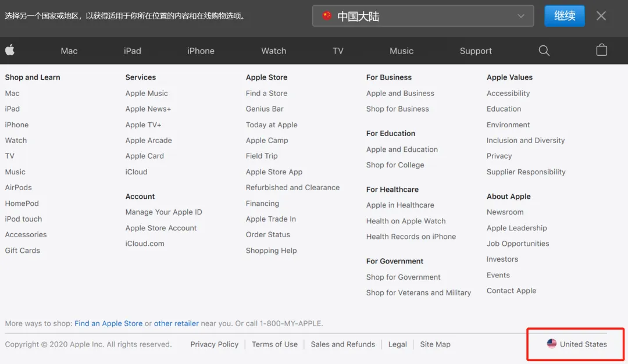Click the Field Trip link
Image resolution: width=628 pixels, height=364 pixels.
tap(262, 156)
